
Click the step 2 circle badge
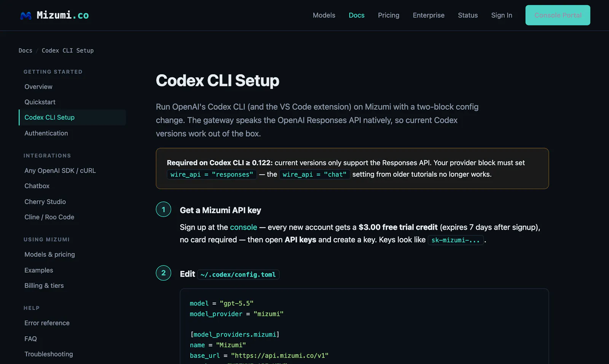tap(163, 273)
